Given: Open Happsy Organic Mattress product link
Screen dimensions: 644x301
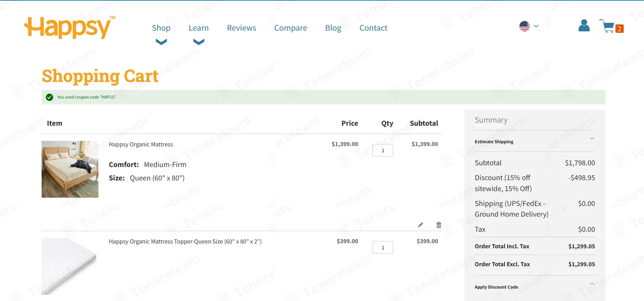Looking at the screenshot, I should 141,144.
